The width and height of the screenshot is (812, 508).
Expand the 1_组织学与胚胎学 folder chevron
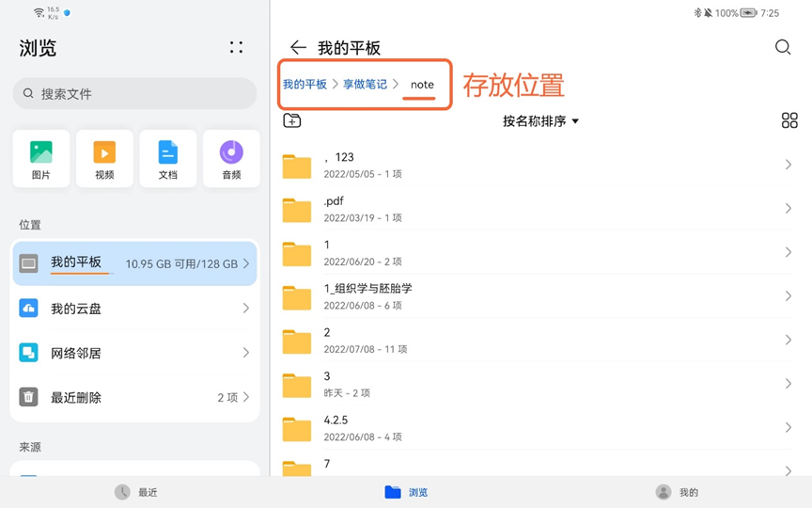788,296
